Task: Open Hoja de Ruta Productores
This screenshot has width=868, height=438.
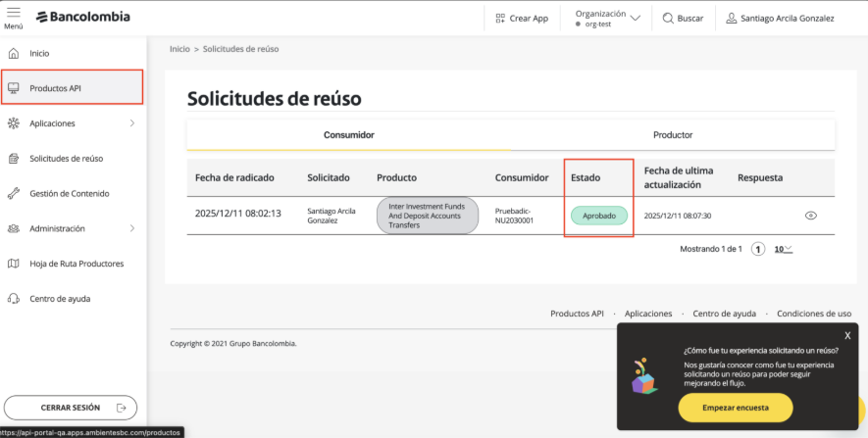Action: [x=77, y=264]
